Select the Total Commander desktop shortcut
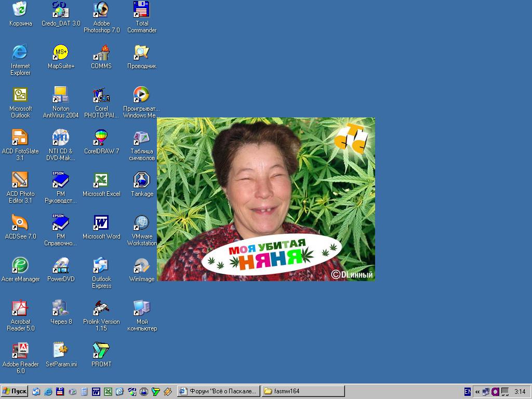Screen dimensions: 532x399 pos(142,9)
